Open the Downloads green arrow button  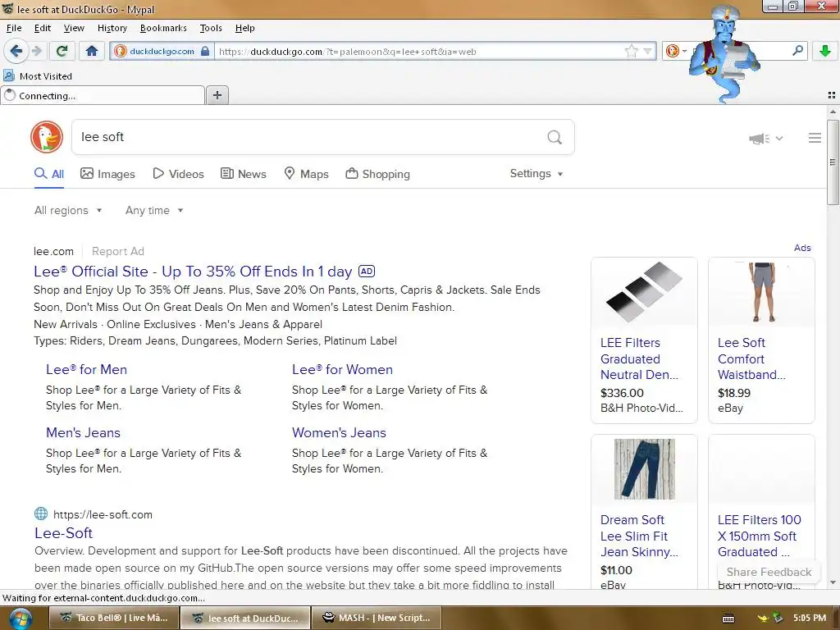(x=825, y=52)
